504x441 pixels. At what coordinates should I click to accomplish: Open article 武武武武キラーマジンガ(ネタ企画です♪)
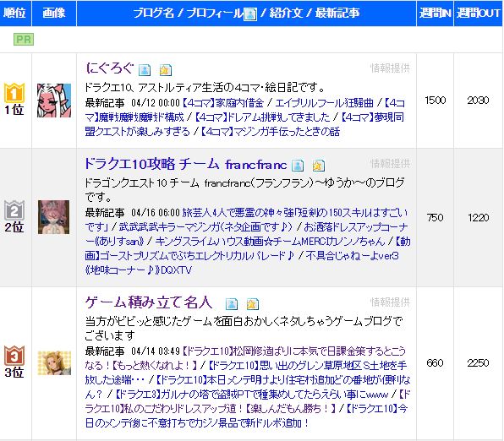click(205, 227)
